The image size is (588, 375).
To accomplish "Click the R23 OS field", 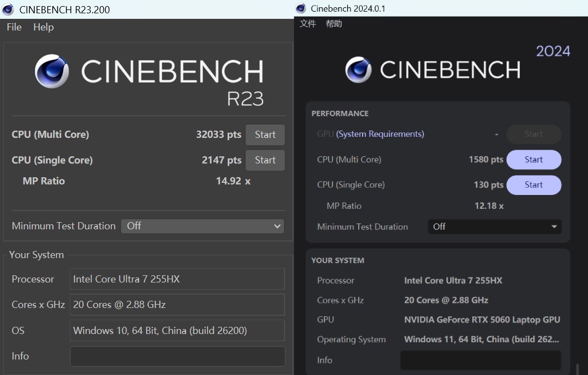I will point(177,330).
